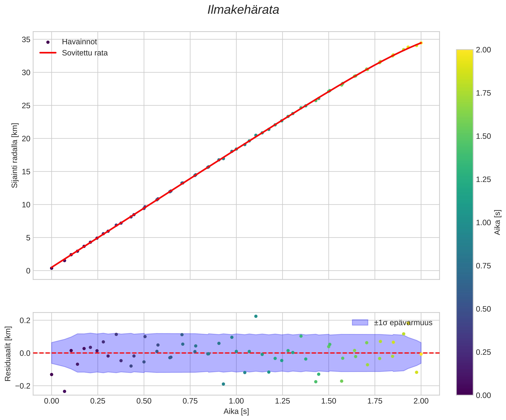This screenshot has width=506, height=420.
Task: Click the ±1σ epävarmuus legend patch
Action: (x=360, y=323)
